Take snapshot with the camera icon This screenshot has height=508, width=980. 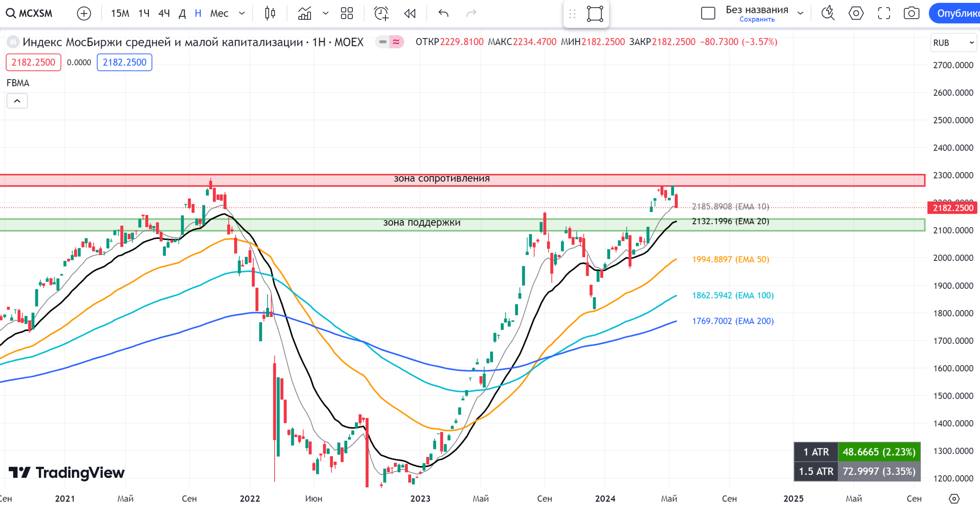[x=912, y=13]
